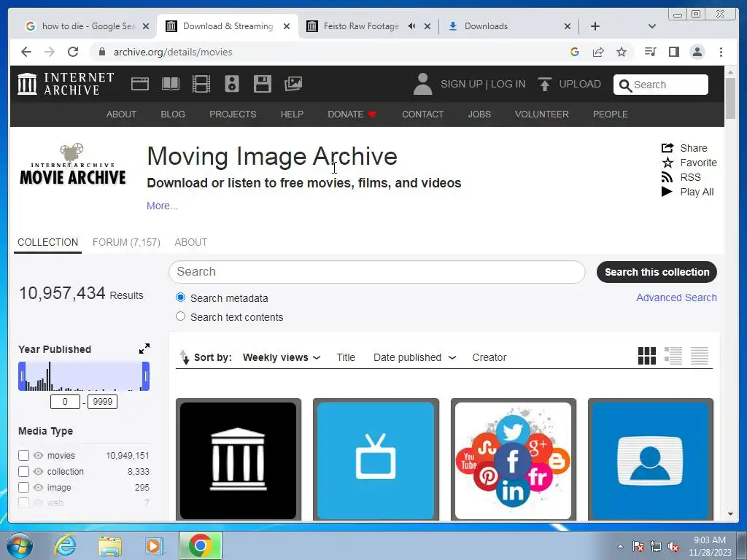Image resolution: width=747 pixels, height=560 pixels.
Task: Click the year range end field 9999
Action: 102,402
